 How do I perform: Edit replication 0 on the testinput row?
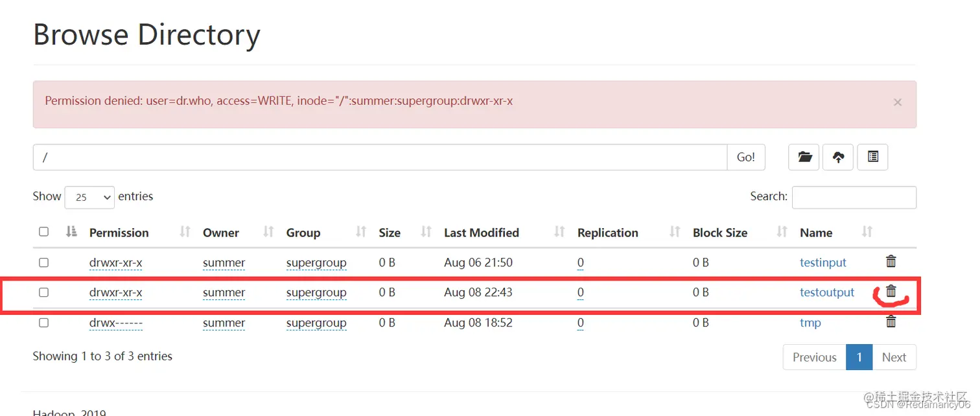point(581,262)
